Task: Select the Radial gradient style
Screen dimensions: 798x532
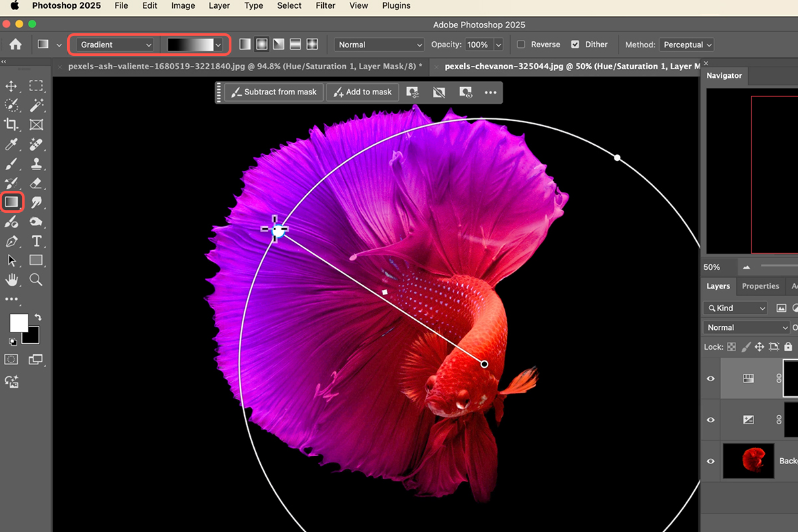Action: tap(261, 44)
